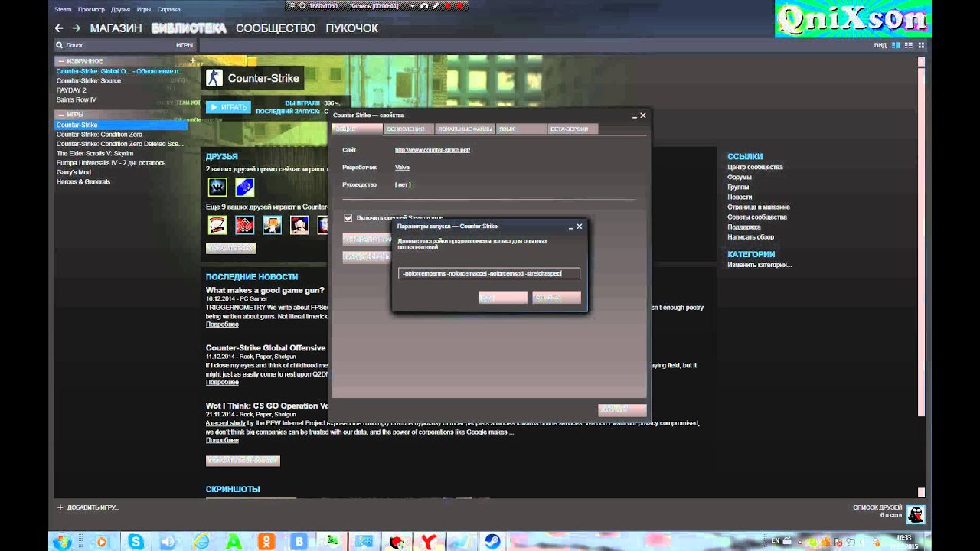Select The Elder Scrolls V: Skyrim
Viewport: 980px width, 551px height.
[x=95, y=153]
